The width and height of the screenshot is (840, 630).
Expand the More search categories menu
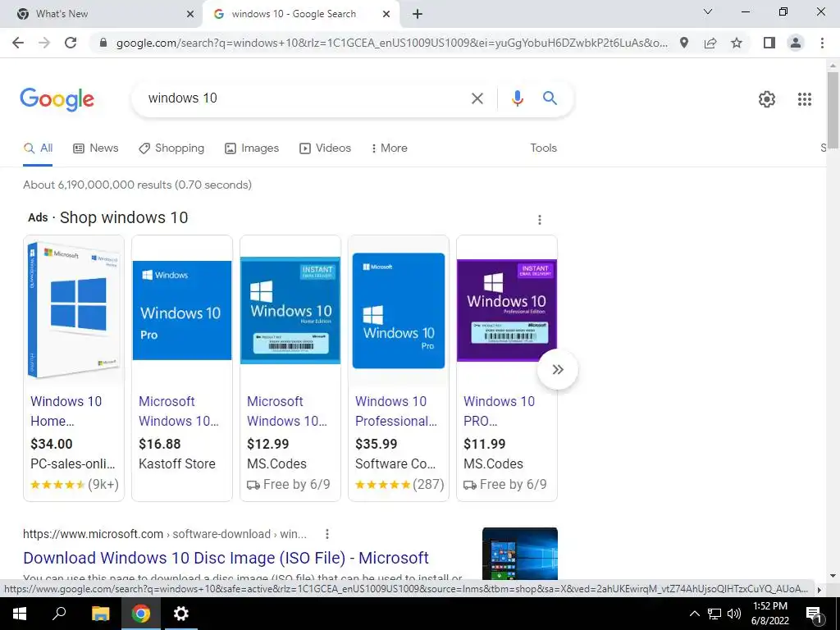(389, 148)
